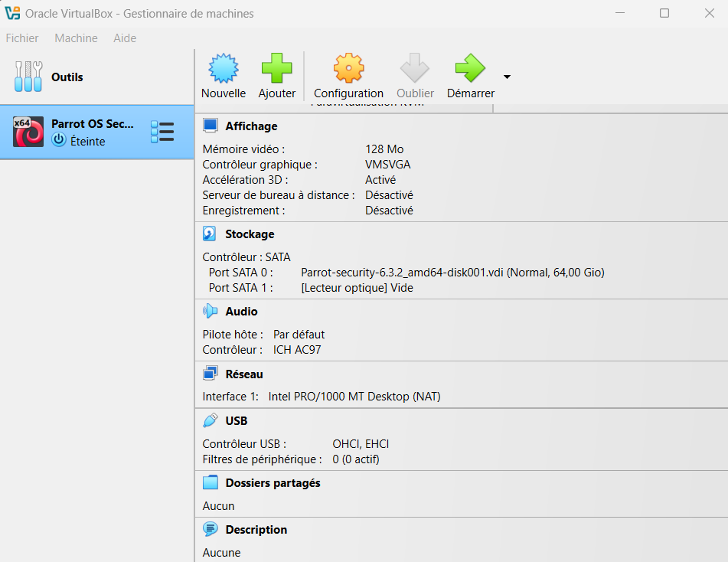Open the USB section heading
Image resolution: width=728 pixels, height=562 pixels.
(237, 421)
